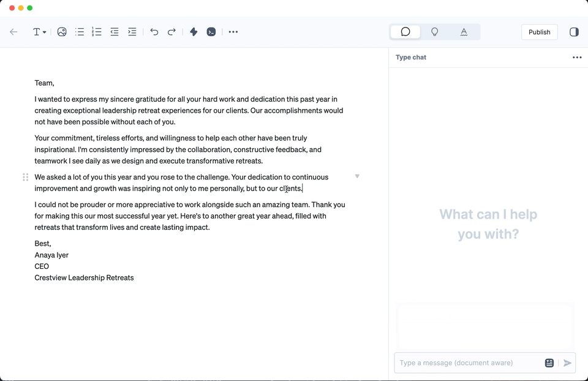Click the paragraph starting "Your commitment, tireless efforts"
Screen dimensions: 588x381
tap(178, 149)
